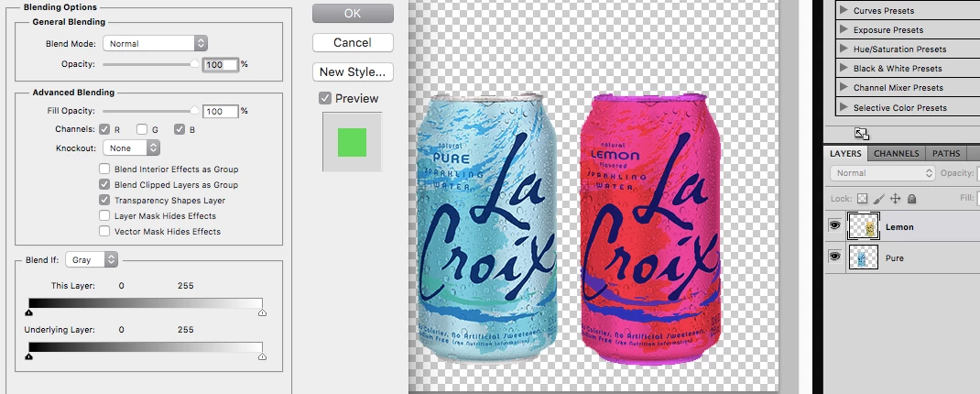Toggle the Preview checkbox
980x394 pixels.
(325, 98)
